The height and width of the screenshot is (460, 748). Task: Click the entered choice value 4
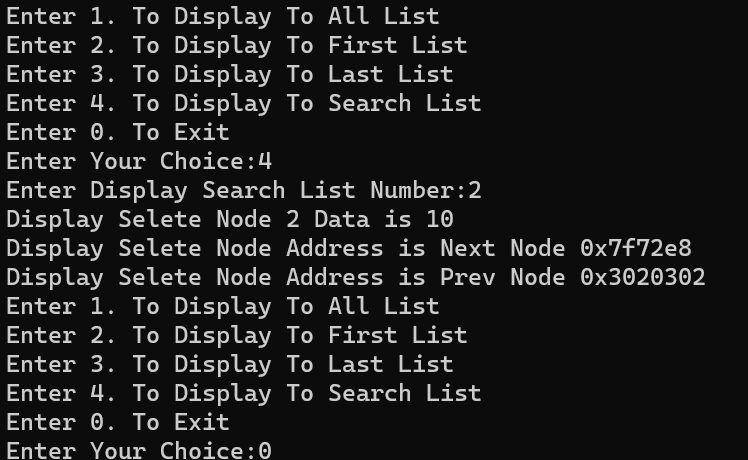pos(265,161)
